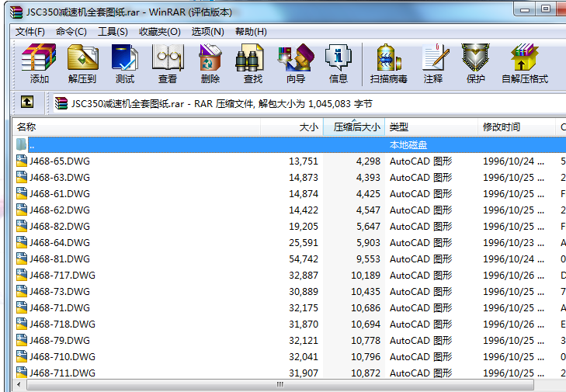The width and height of the screenshot is (566, 392).
Task: Open the File (文件) menu
Action: [30, 32]
